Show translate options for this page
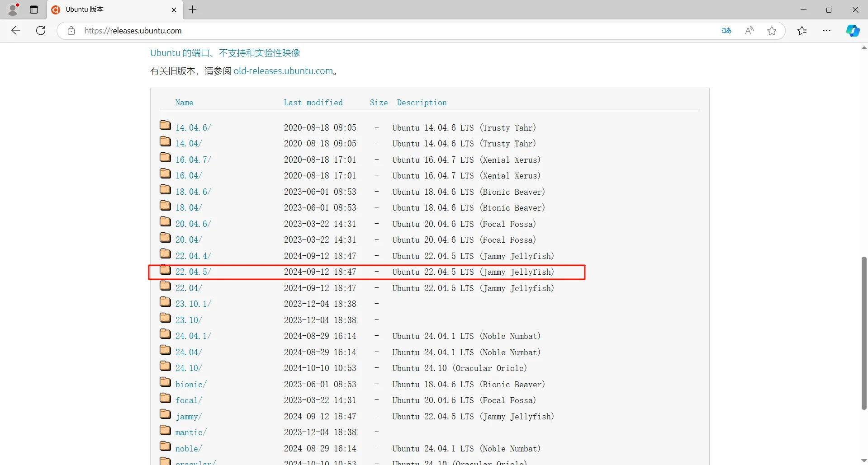Screen dimensions: 868x465 click(x=726, y=30)
